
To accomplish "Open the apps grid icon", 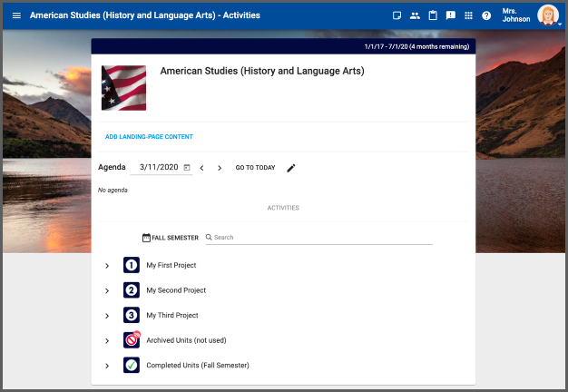I will click(468, 15).
